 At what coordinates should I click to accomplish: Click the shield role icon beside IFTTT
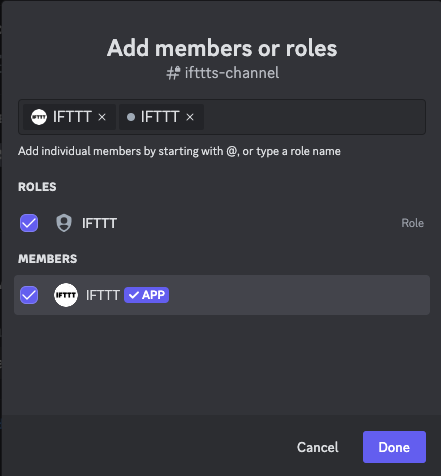pos(64,223)
